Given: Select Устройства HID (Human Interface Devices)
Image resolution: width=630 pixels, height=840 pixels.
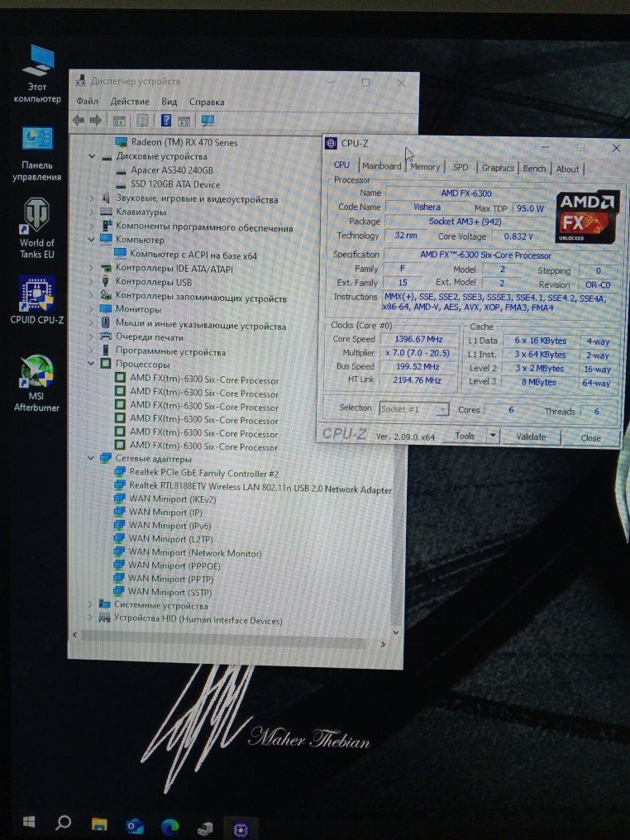Looking at the screenshot, I should point(198,619).
